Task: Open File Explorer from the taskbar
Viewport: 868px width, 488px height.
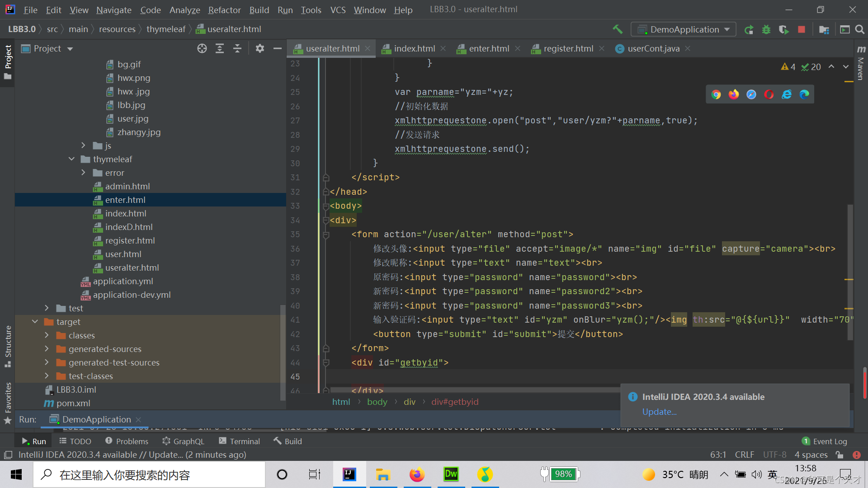Action: tap(383, 474)
